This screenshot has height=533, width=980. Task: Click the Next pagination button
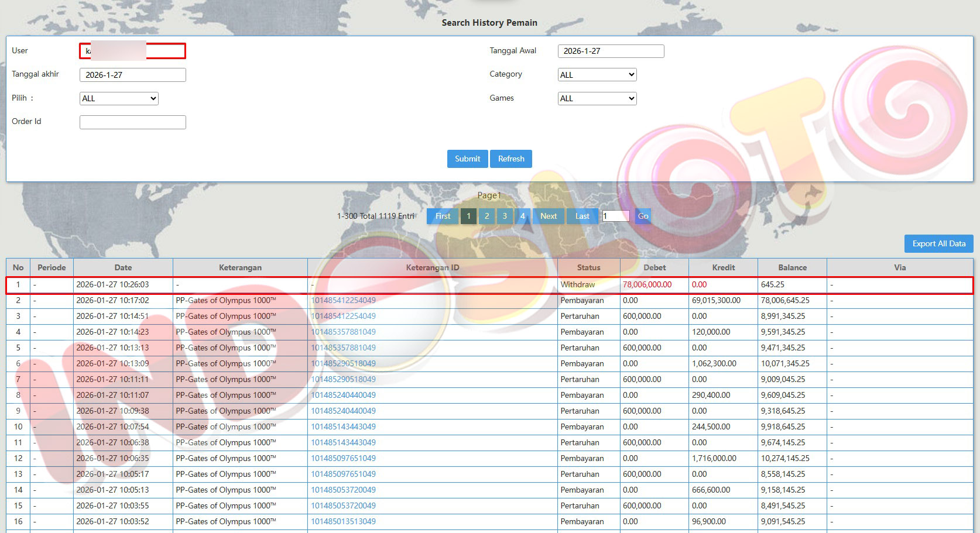pos(549,216)
